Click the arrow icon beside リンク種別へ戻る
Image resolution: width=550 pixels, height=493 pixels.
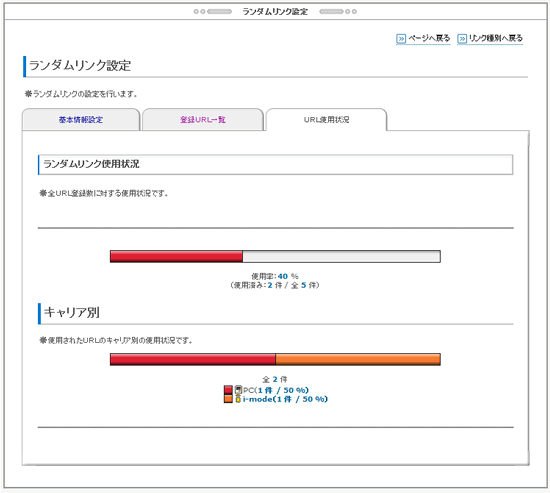[x=462, y=38]
